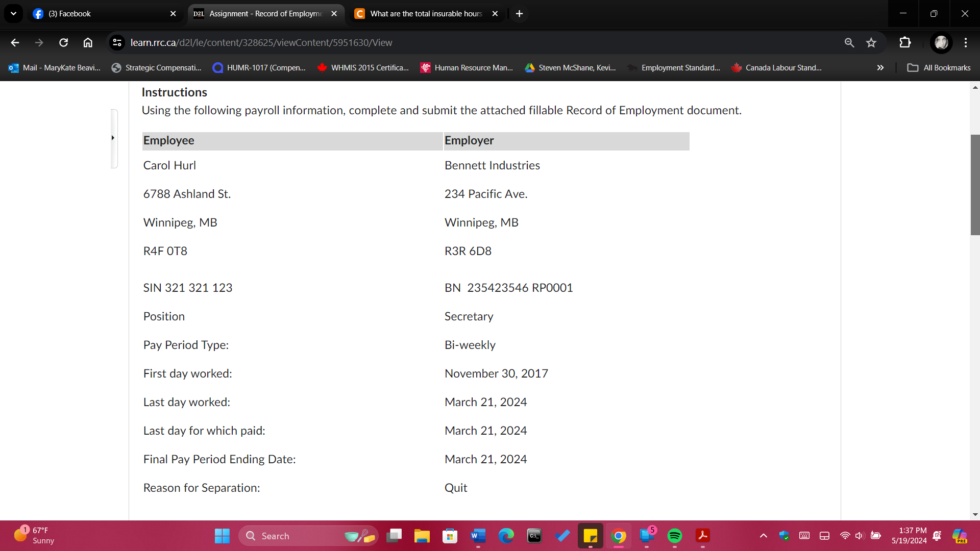Open Sticky Notes from the taskbar
Image resolution: width=980 pixels, height=551 pixels.
point(591,536)
